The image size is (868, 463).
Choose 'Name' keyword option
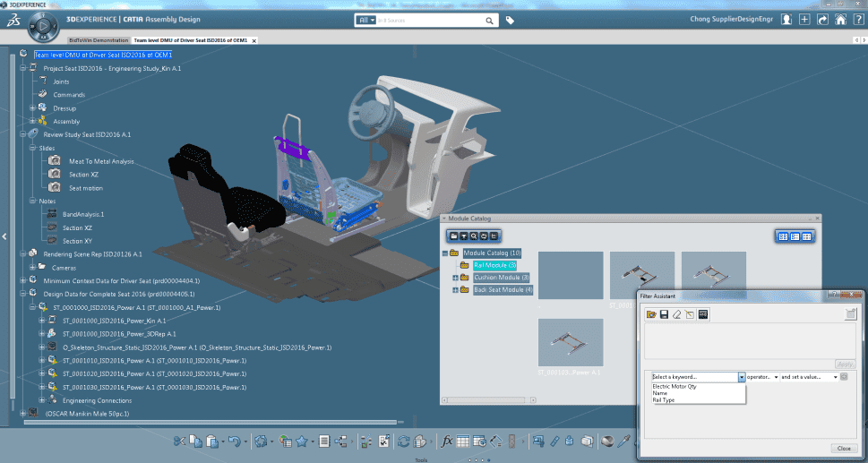coord(660,393)
